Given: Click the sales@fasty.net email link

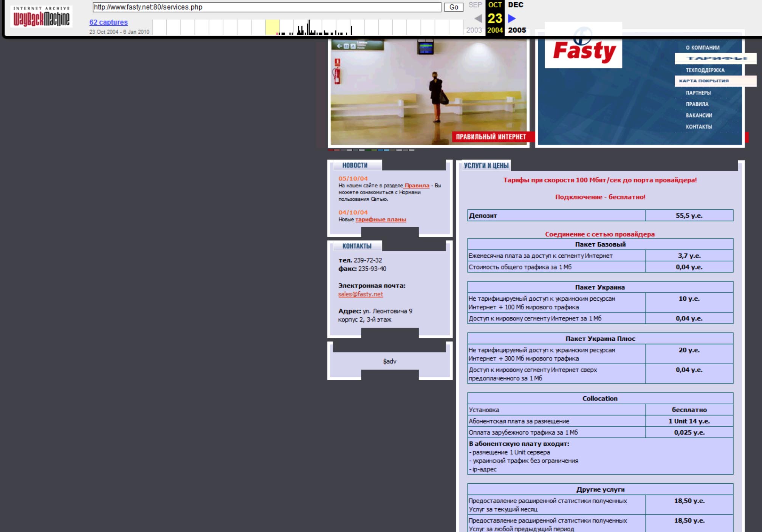Looking at the screenshot, I should point(360,294).
